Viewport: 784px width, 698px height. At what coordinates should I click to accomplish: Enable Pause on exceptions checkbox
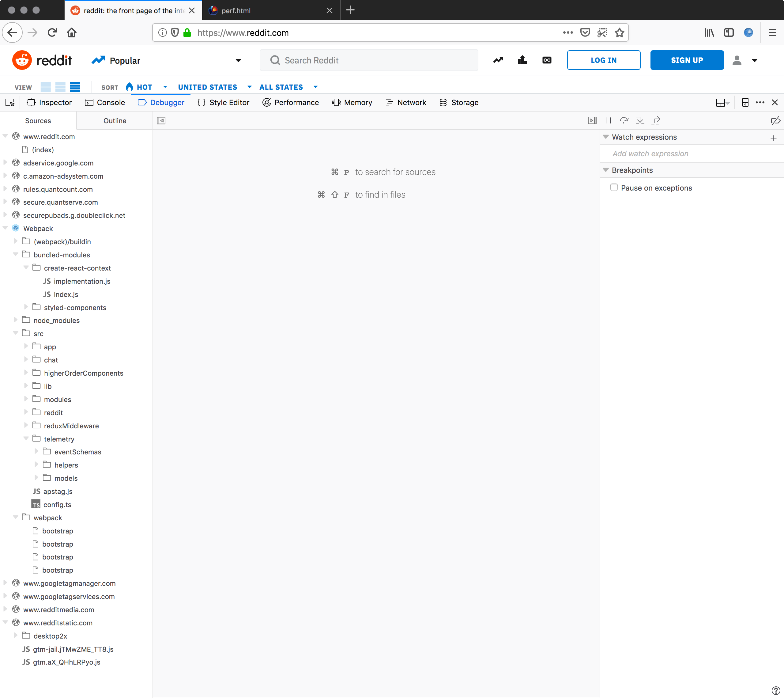(614, 187)
